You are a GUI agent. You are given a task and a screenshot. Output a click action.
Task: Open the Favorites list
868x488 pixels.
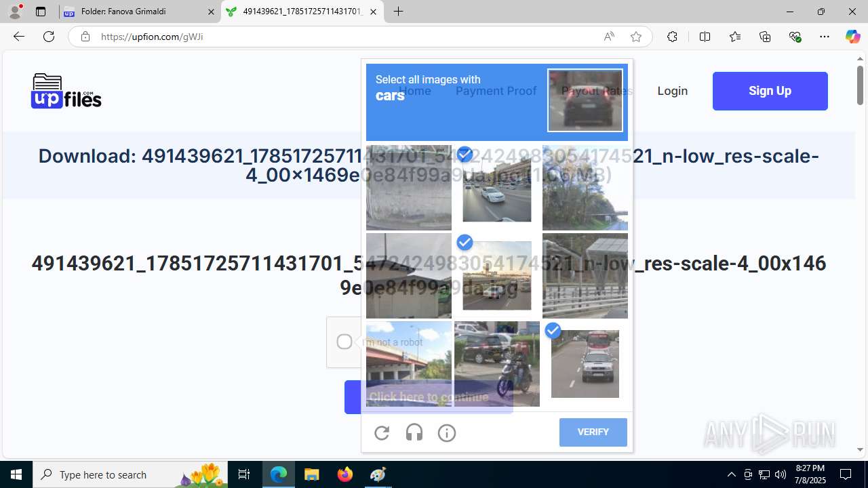735,37
